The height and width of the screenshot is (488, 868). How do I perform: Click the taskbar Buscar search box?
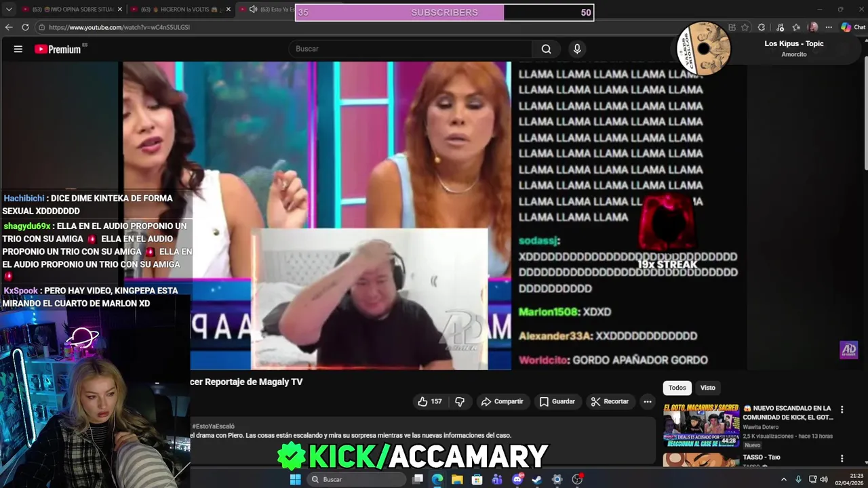pos(358,479)
